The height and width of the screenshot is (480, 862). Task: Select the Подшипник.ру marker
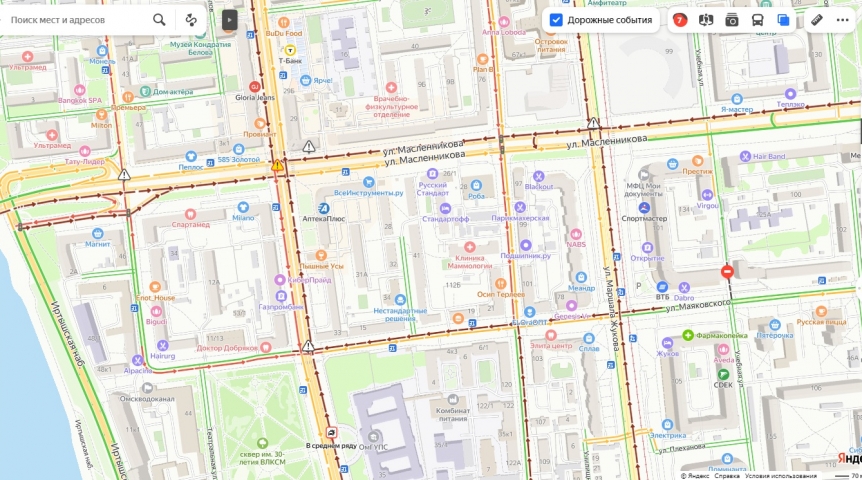526,245
